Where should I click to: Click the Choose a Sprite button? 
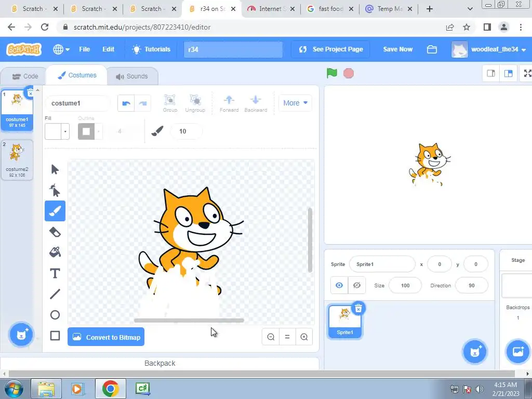(475, 352)
